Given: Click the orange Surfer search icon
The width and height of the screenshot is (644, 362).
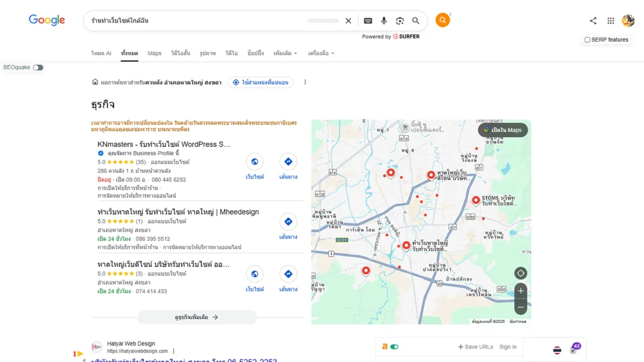Looking at the screenshot, I should tap(442, 20).
